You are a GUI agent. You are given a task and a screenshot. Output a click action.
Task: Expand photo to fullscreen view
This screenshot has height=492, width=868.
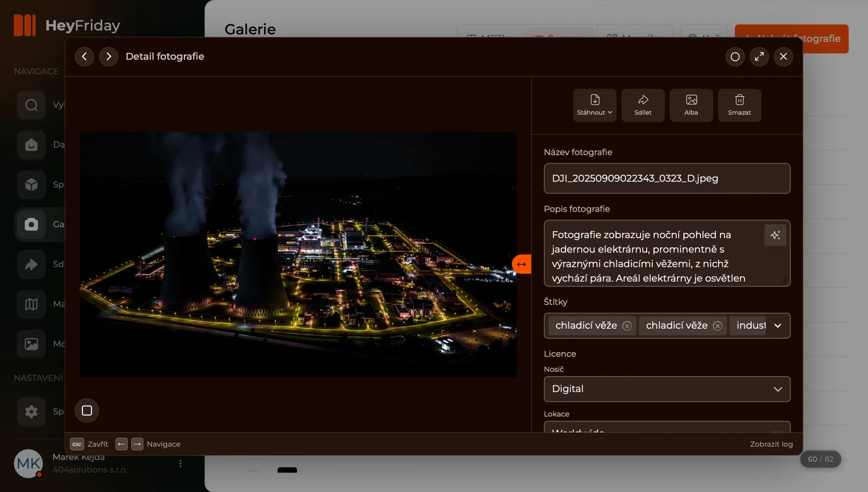[x=759, y=56]
